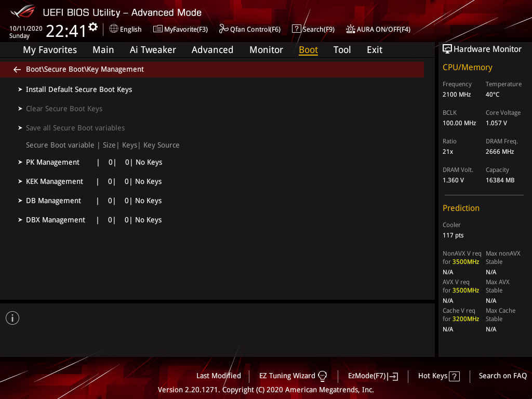Click the 3200MHz cache frequency value

click(465, 319)
